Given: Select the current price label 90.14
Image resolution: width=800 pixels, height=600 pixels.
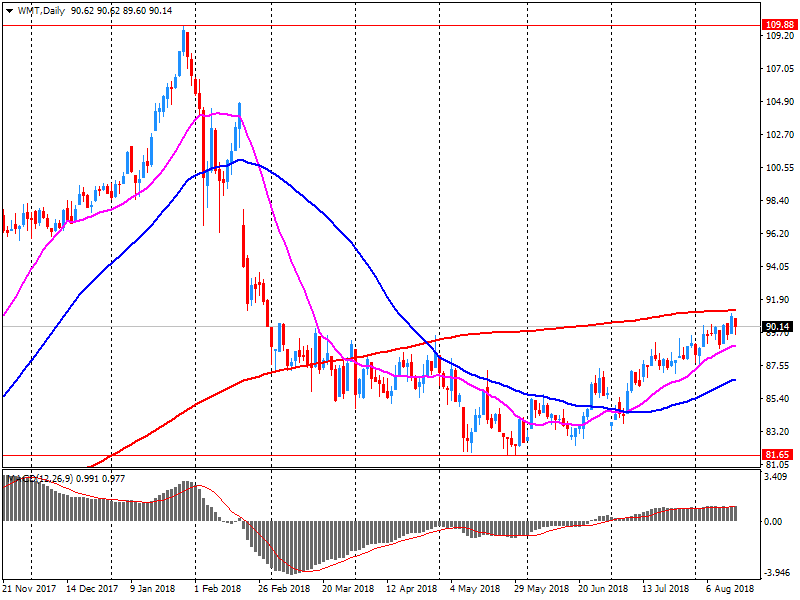Looking at the screenshot, I should 778,327.
